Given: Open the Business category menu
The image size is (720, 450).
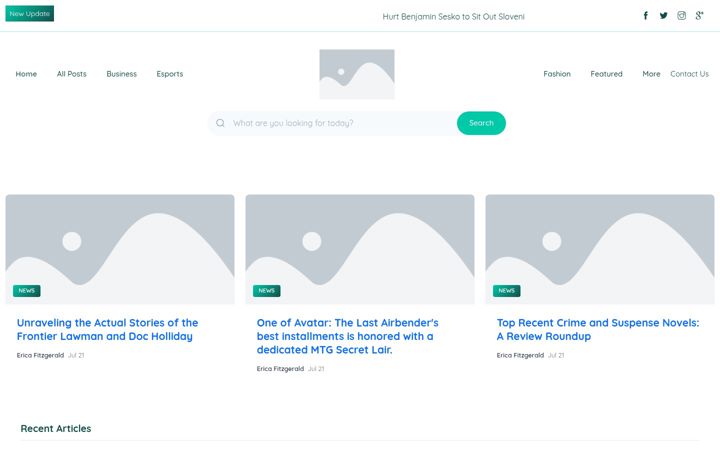Looking at the screenshot, I should [122, 74].
